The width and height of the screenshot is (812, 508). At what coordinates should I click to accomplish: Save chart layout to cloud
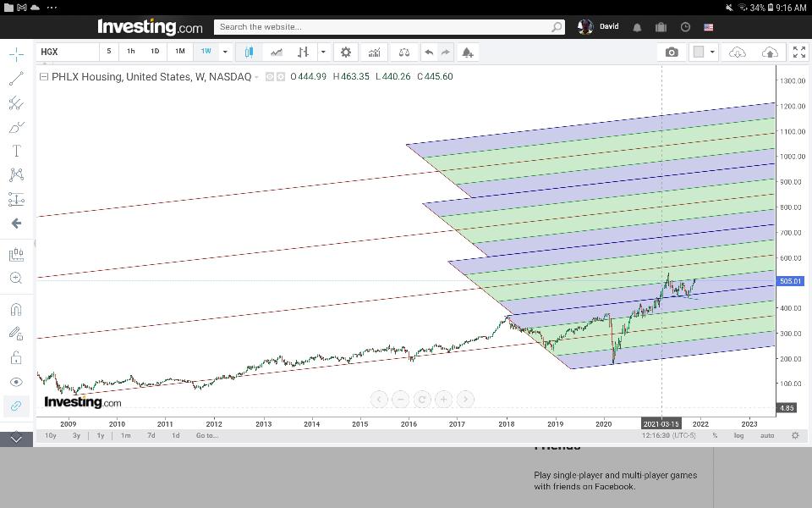pyautogui.click(x=770, y=52)
